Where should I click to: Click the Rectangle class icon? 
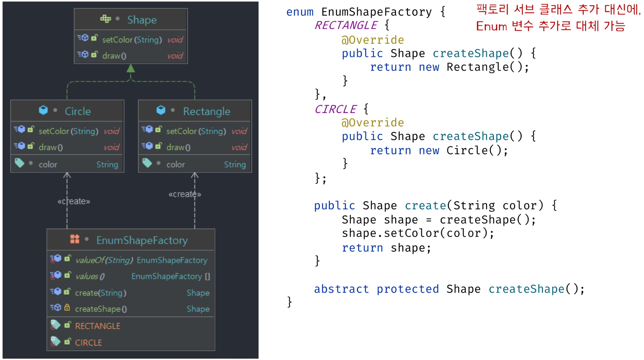(161, 110)
